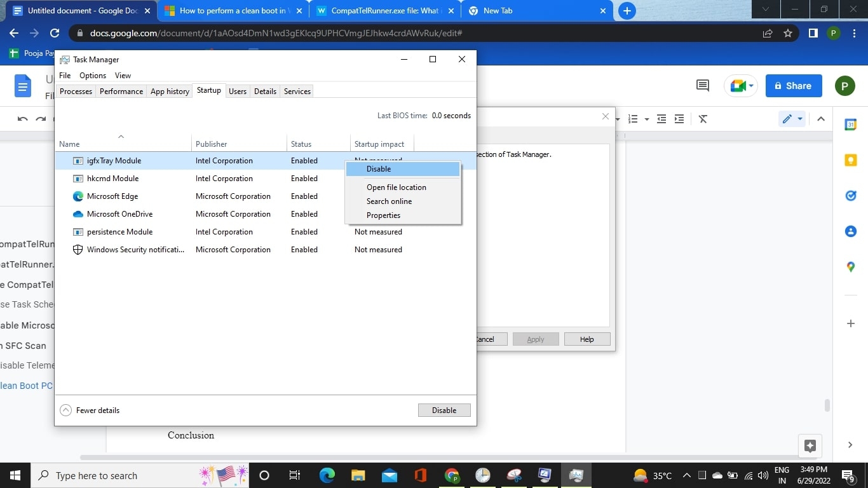Click the Disable button at bottom of Task Manager
The image size is (868, 488).
[x=444, y=410]
